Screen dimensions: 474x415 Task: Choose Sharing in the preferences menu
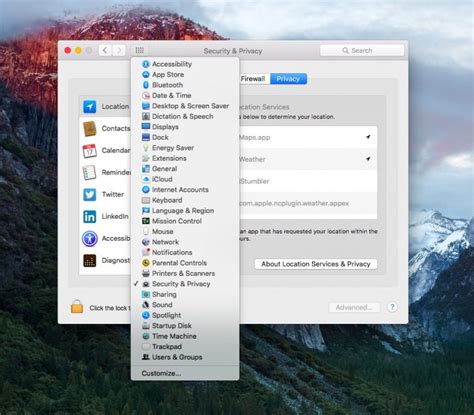pos(185,294)
